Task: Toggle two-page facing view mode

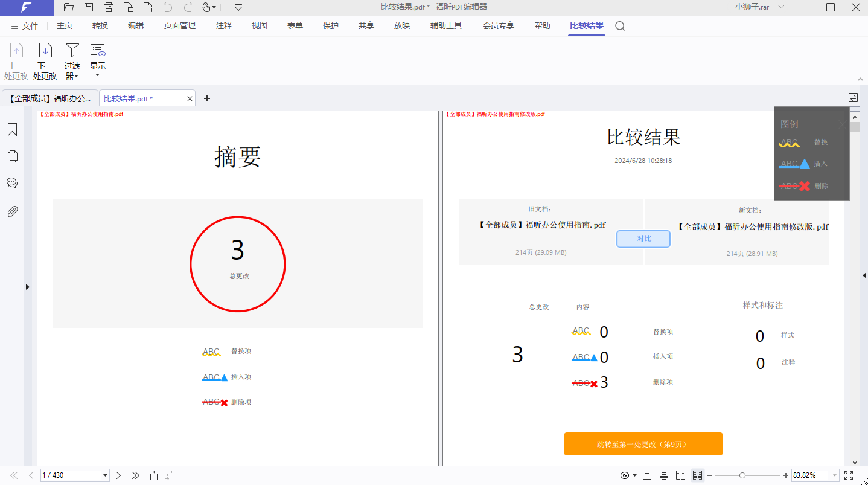Action: tap(680, 475)
